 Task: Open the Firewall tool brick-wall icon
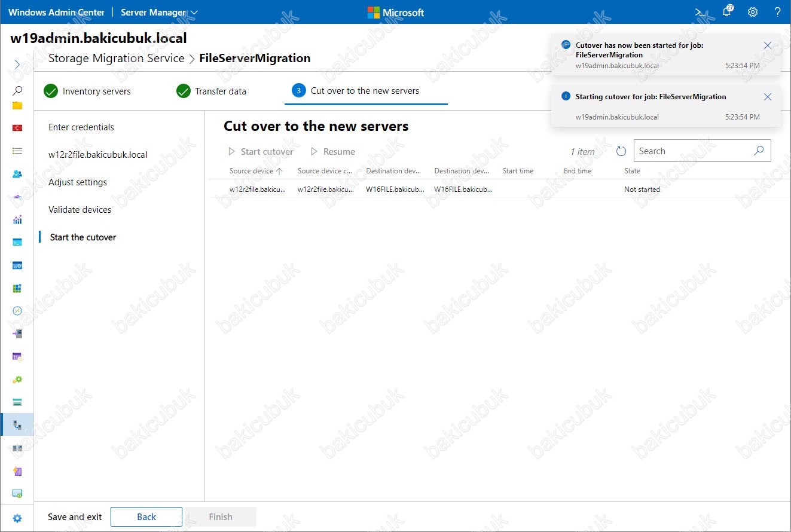(x=17, y=128)
